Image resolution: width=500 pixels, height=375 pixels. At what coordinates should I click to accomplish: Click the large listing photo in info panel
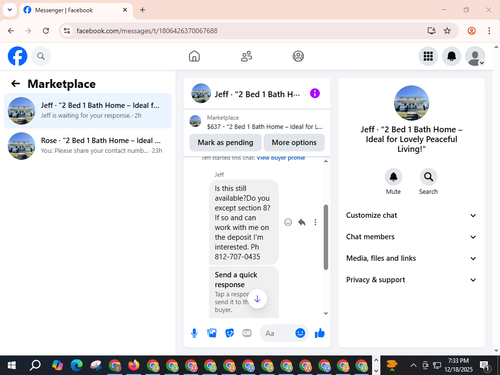click(411, 103)
